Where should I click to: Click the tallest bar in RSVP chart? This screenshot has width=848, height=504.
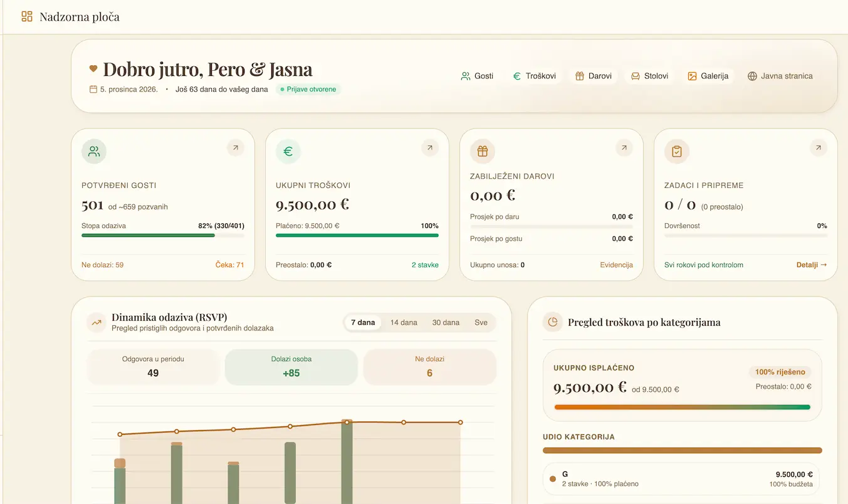click(x=347, y=461)
